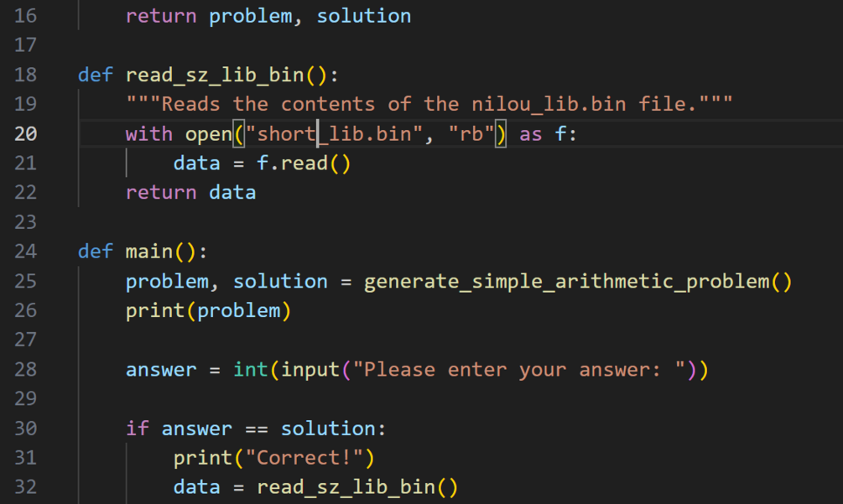
Task: Click the "Please enter your answer: " string
Action: point(519,370)
